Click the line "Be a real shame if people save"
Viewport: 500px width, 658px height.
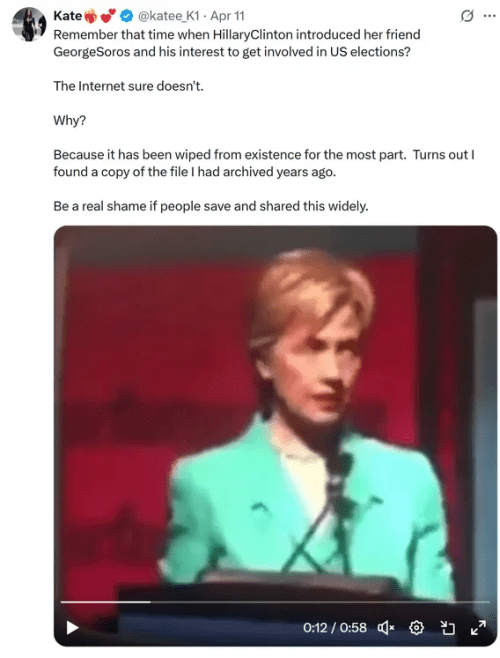[211, 206]
